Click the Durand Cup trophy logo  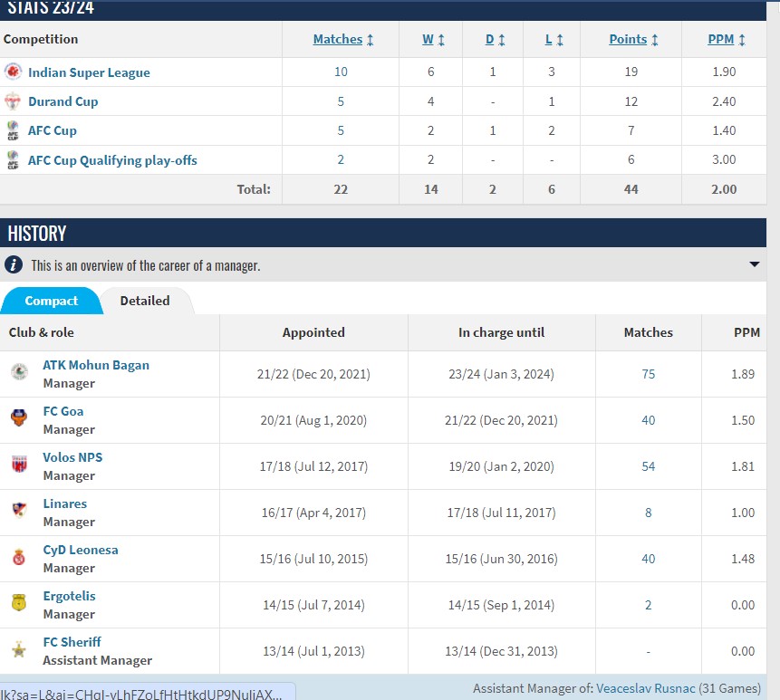pyautogui.click(x=13, y=101)
